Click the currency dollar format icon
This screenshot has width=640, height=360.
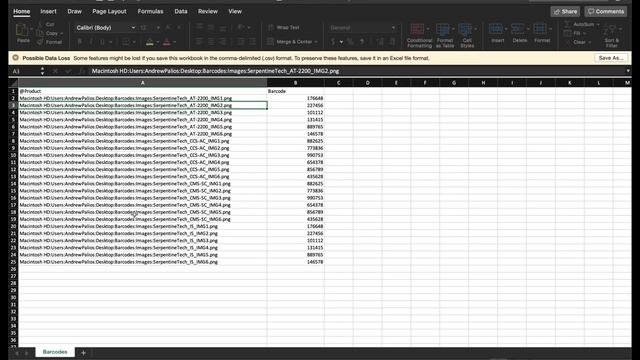(333, 42)
